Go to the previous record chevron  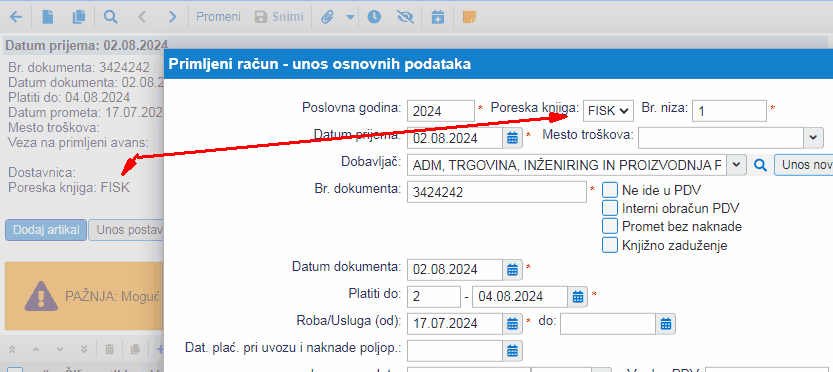click(141, 17)
